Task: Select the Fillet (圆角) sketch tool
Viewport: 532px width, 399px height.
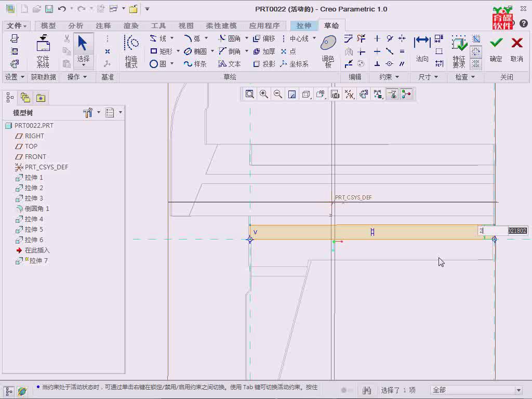Action: (230, 38)
